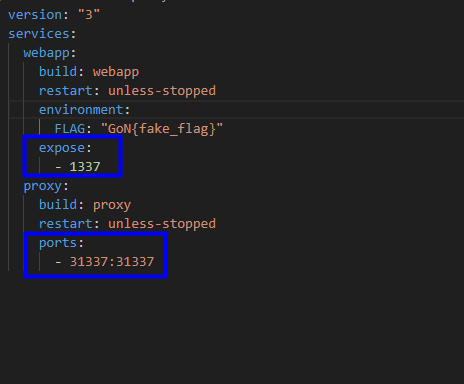Click restart key under proxy service
Screen dimensions: 464x384
tap(66, 224)
